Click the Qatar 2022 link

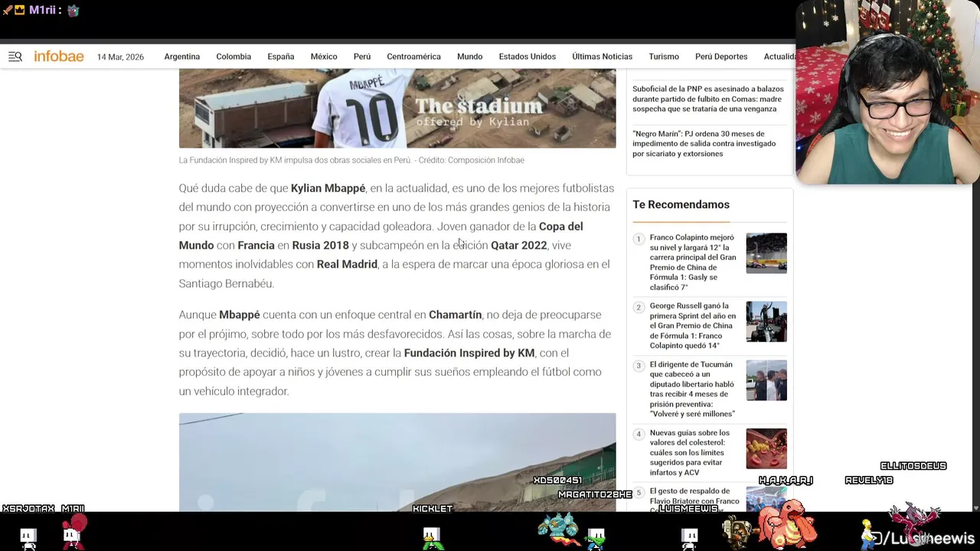pos(518,246)
